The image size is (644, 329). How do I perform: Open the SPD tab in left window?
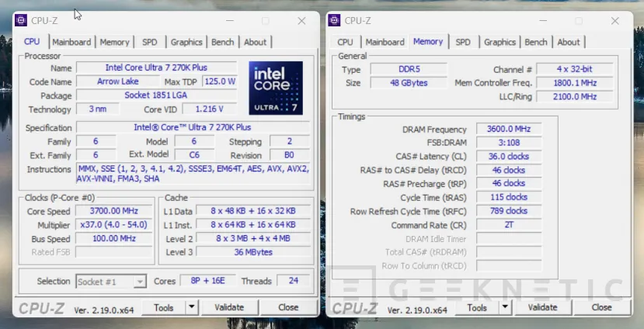coord(149,42)
